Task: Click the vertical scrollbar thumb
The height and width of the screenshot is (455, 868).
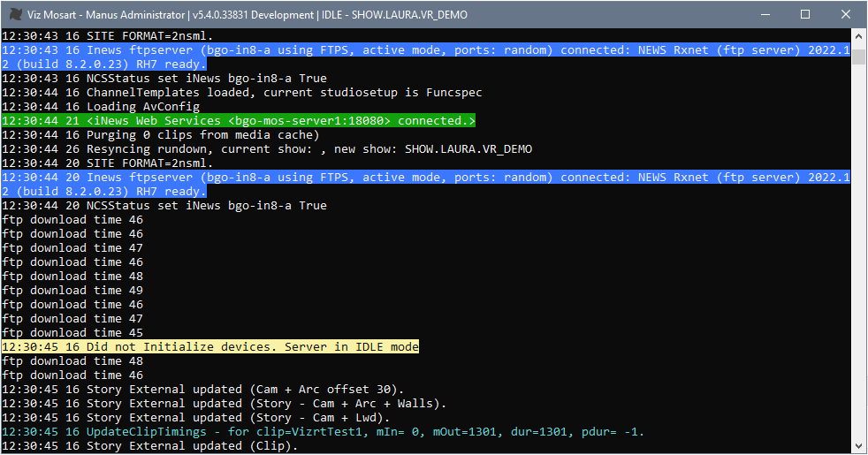Action: [859, 55]
